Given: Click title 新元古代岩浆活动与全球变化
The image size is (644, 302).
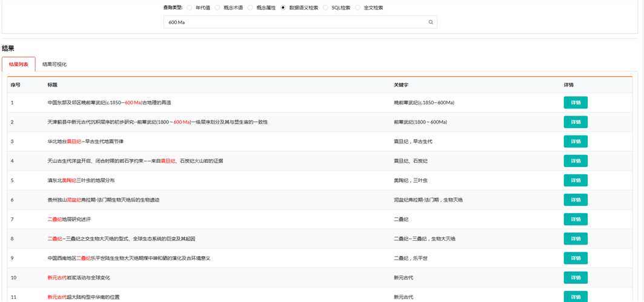Looking at the screenshot, I should point(78,278).
